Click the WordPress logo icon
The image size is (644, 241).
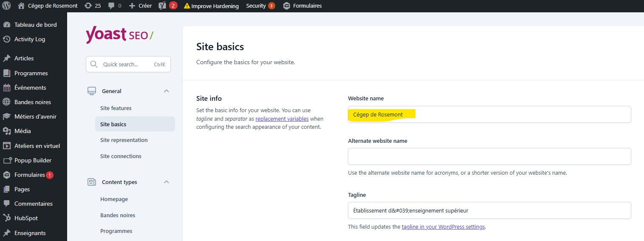click(6, 6)
